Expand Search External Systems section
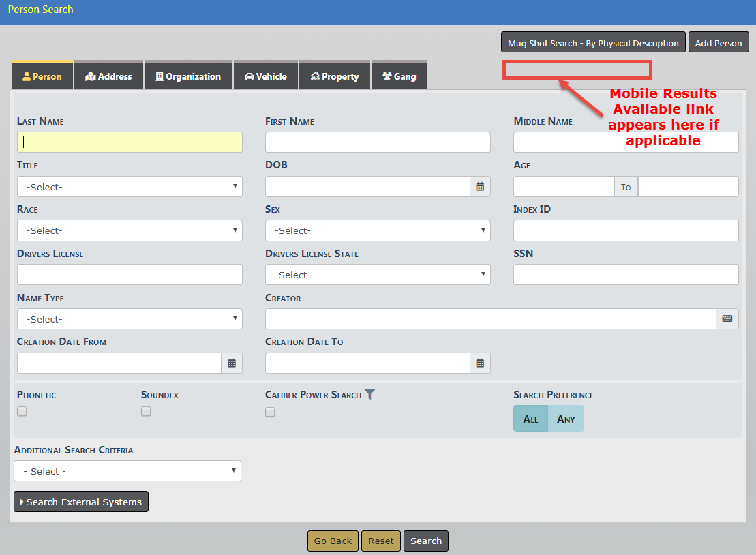Image resolution: width=756 pixels, height=555 pixels. pyautogui.click(x=81, y=502)
